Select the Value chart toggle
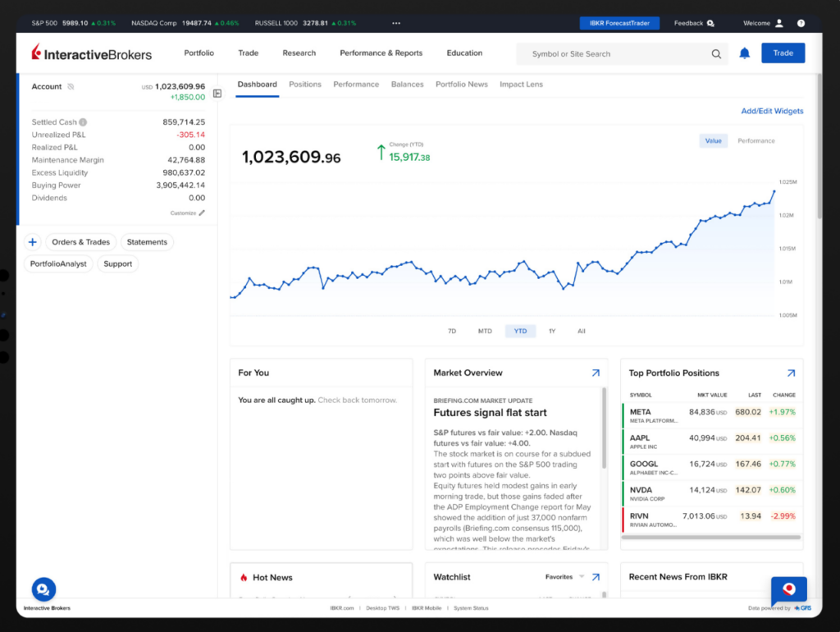 (713, 140)
